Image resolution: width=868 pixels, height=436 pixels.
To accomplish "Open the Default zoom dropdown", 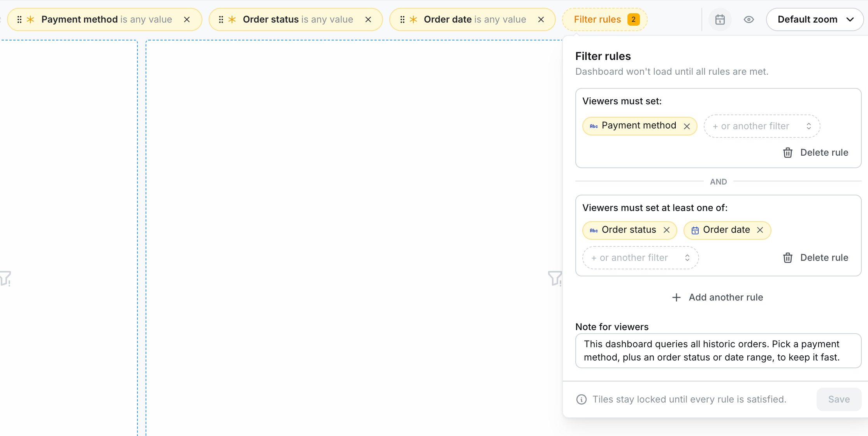I will [x=815, y=19].
